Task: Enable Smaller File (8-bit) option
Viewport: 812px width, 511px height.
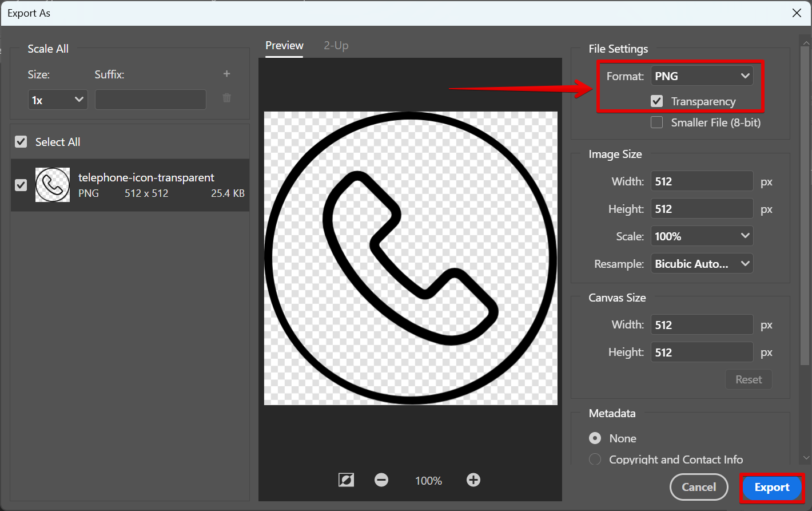Action: click(657, 122)
